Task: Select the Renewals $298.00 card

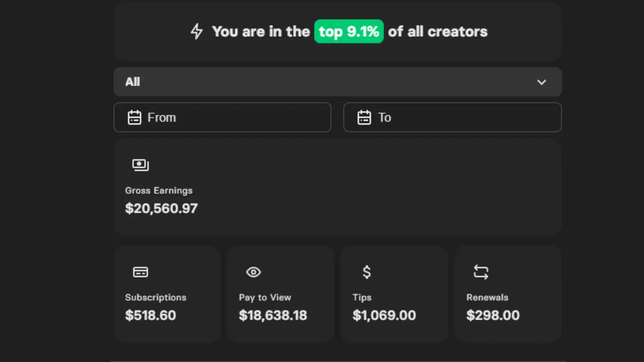Action: click(507, 294)
